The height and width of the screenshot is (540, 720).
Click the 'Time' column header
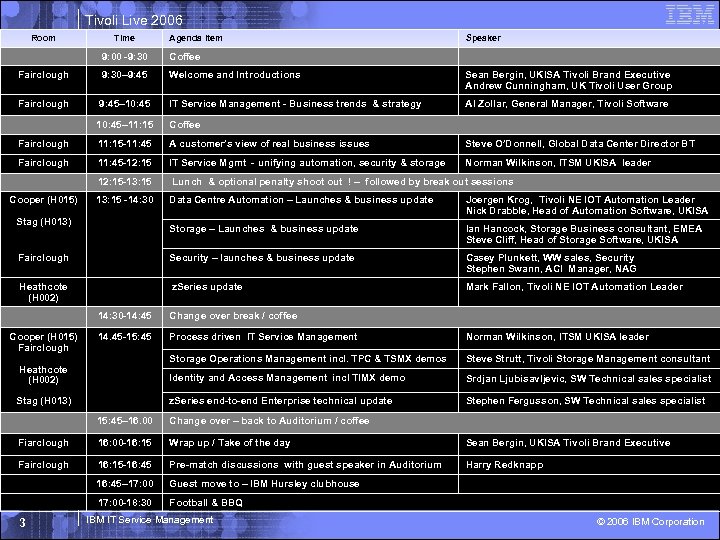click(124, 38)
